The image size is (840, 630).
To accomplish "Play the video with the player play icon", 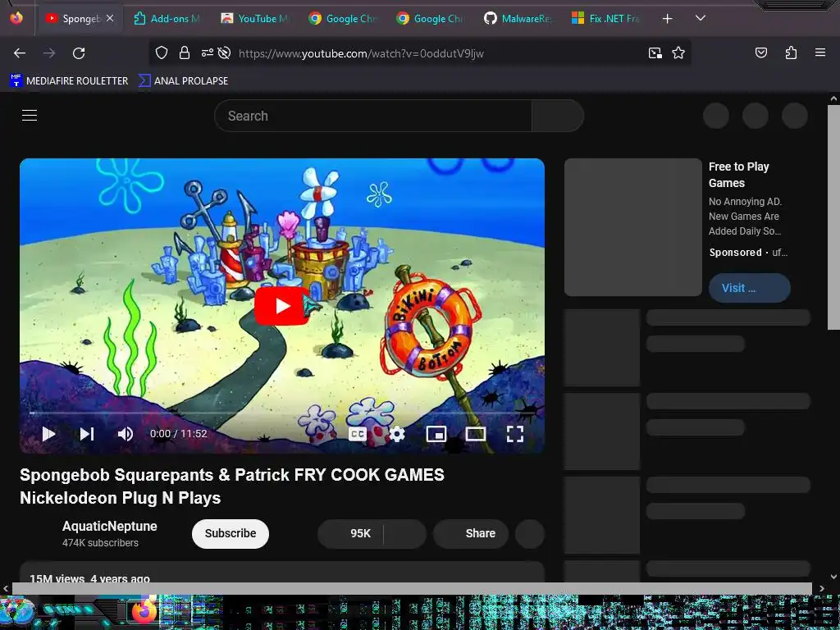I will coord(48,434).
